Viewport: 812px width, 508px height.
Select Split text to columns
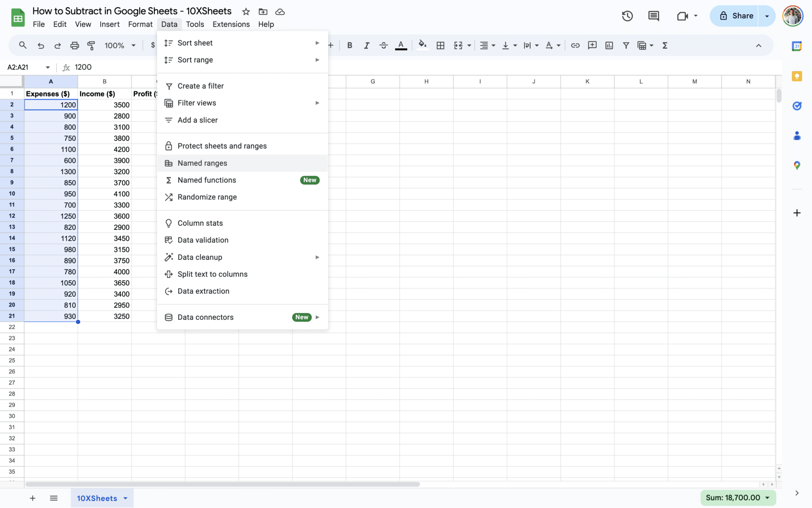[243, 274]
